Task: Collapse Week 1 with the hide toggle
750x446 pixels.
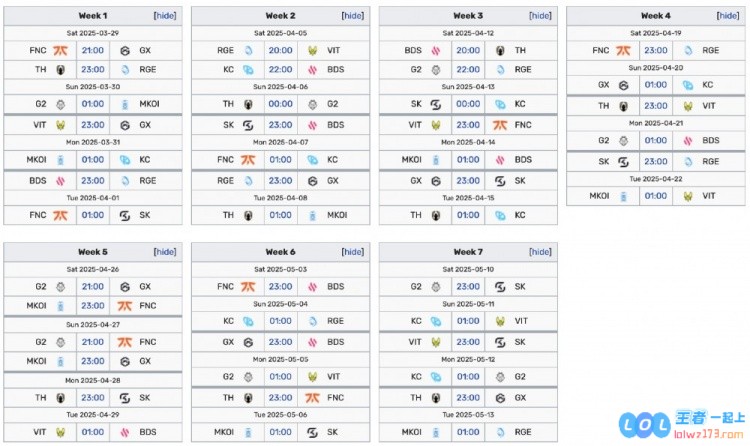Action: (165, 16)
